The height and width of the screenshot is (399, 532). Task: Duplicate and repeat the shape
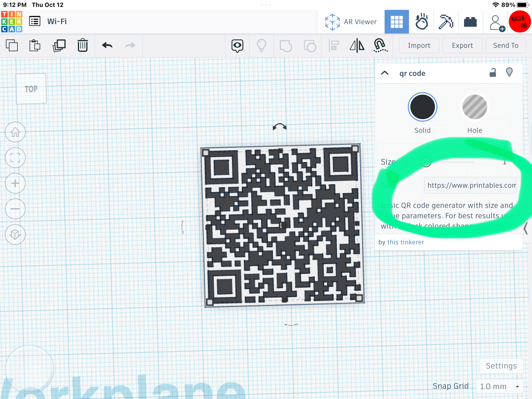click(x=59, y=45)
